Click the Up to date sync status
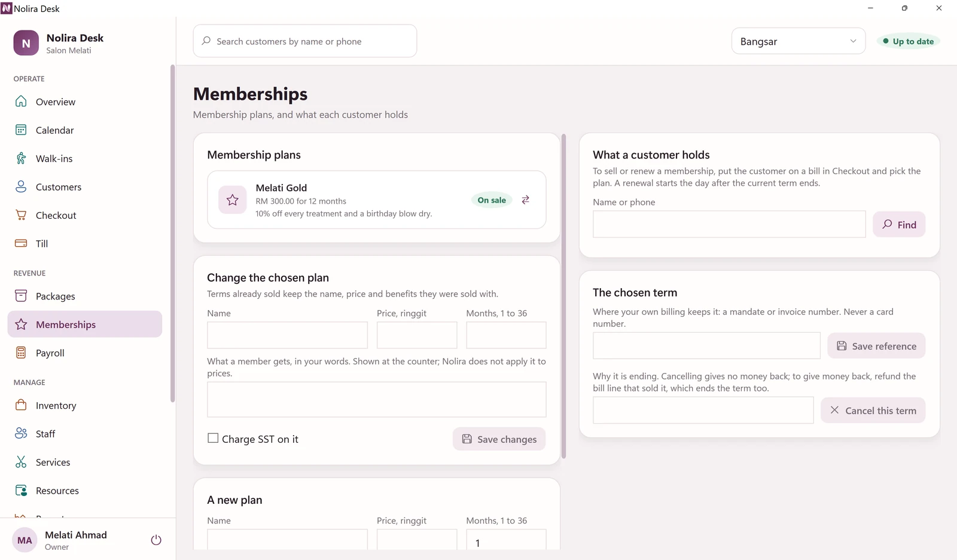 908,41
